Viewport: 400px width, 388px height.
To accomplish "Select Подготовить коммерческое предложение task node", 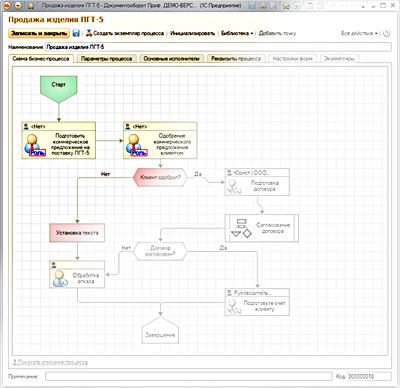I will (x=59, y=140).
